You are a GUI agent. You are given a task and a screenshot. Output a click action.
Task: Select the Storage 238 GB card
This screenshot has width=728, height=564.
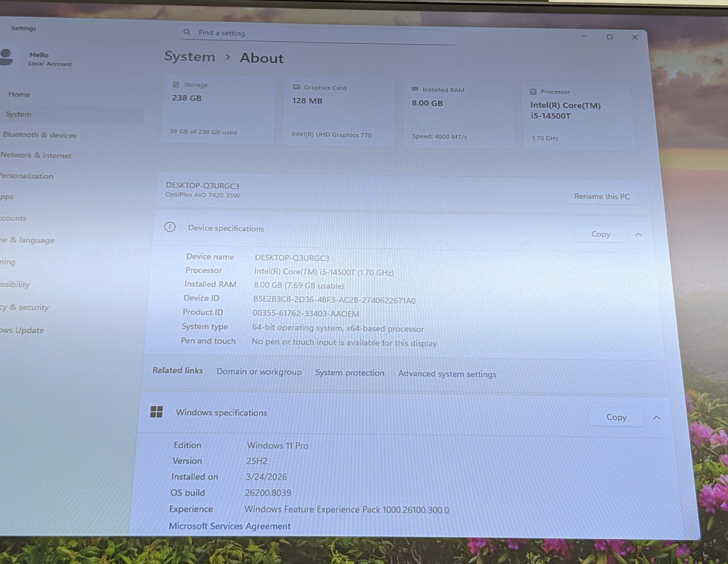pos(218,110)
